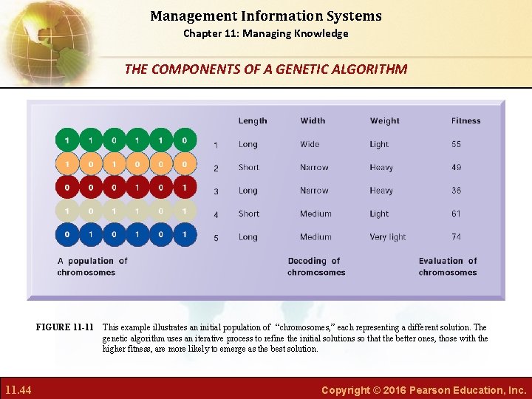Click the rightmost beige chromosome circle
The height and width of the screenshot is (399, 532).
pos(185,211)
